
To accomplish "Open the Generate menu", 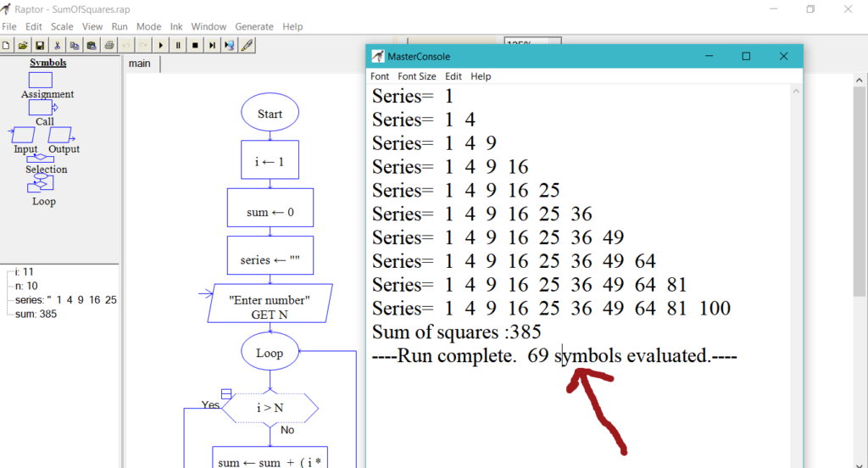I will tap(254, 27).
